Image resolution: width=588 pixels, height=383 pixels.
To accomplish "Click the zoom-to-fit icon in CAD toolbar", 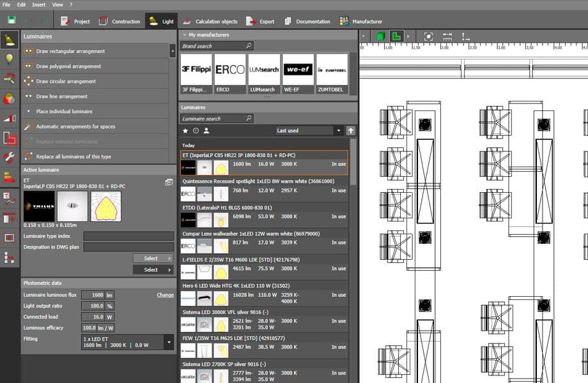I will (428, 36).
